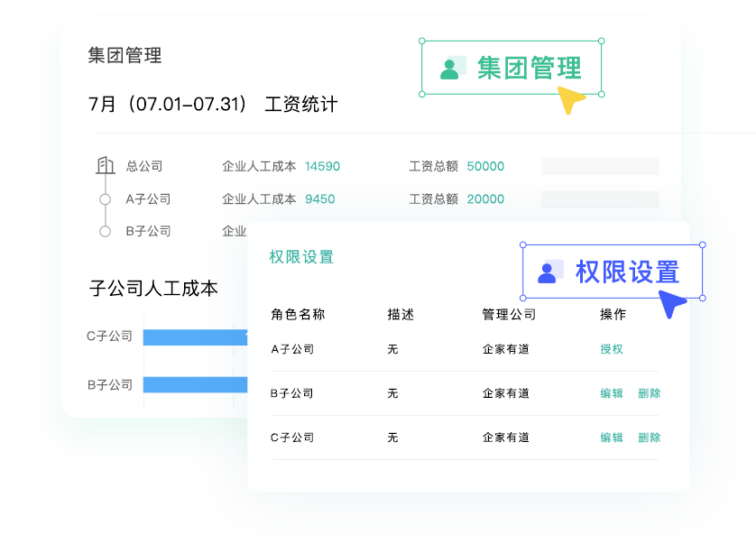This screenshot has width=756, height=553.
Task: Click 授权 link for A子公司 role
Action: [x=612, y=349]
